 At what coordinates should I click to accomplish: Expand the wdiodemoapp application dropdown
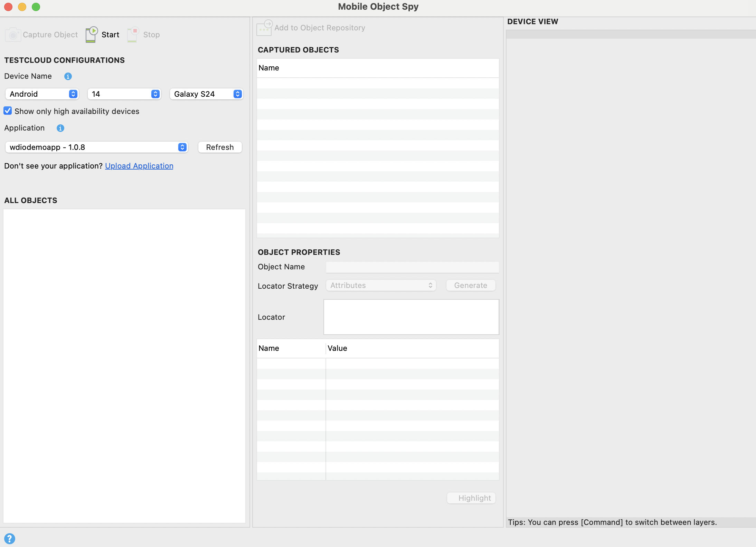click(x=97, y=147)
